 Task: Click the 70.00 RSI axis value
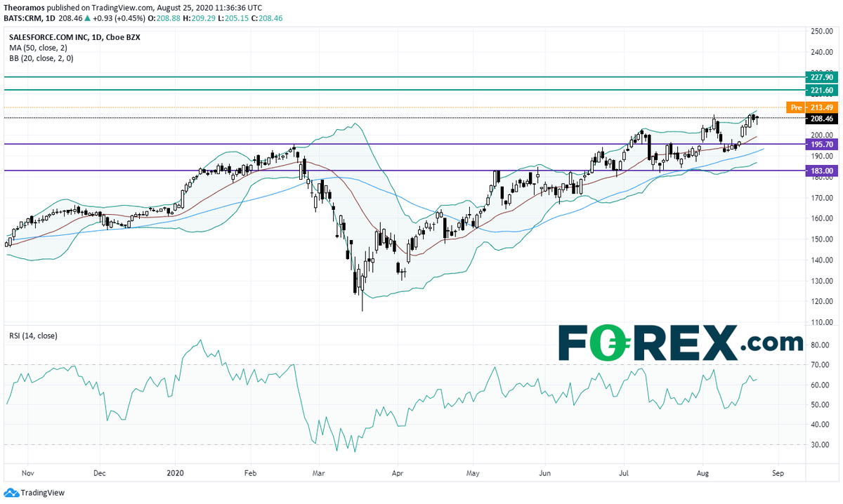(x=821, y=365)
